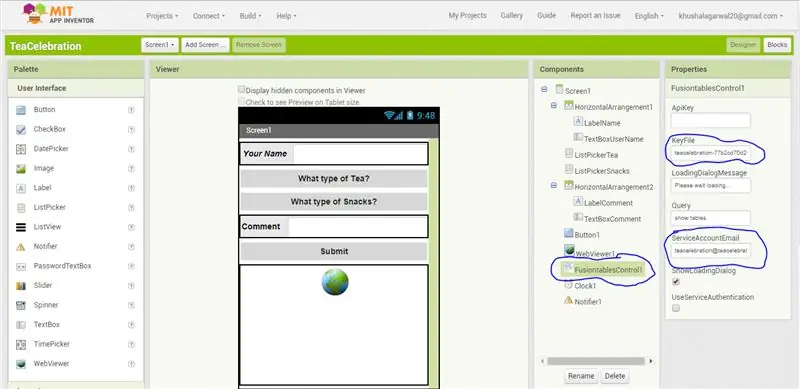Open the account email dropdown
This screenshot has height=389, width=800.
[x=730, y=16]
